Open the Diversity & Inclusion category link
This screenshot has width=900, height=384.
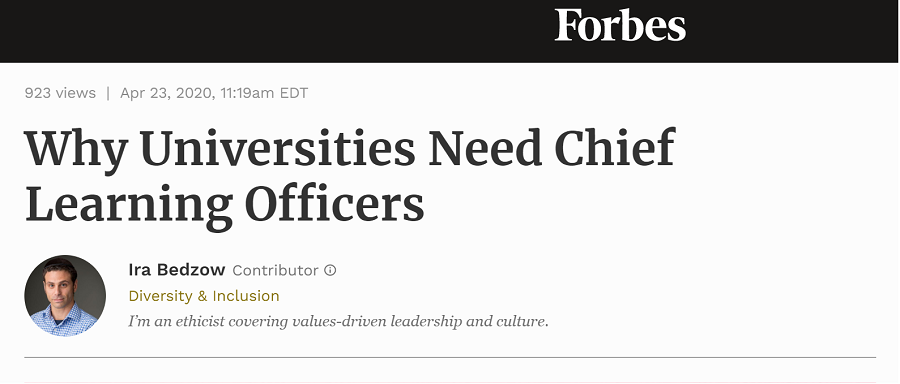point(204,296)
